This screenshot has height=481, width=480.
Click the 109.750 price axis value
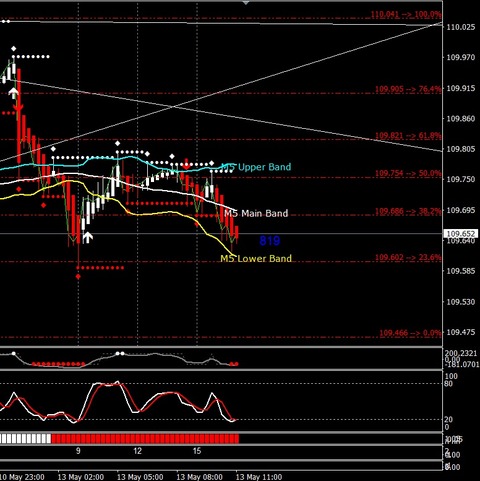461,179
